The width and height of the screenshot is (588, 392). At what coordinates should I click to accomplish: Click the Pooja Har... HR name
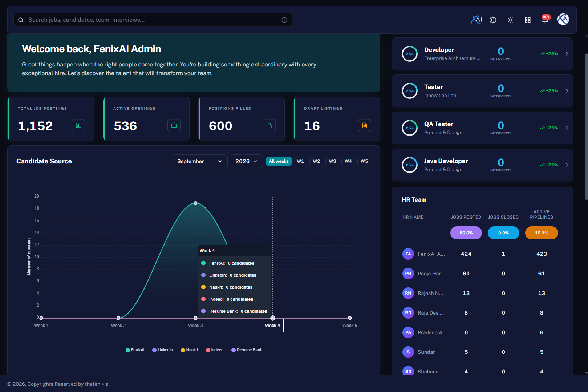pos(431,274)
